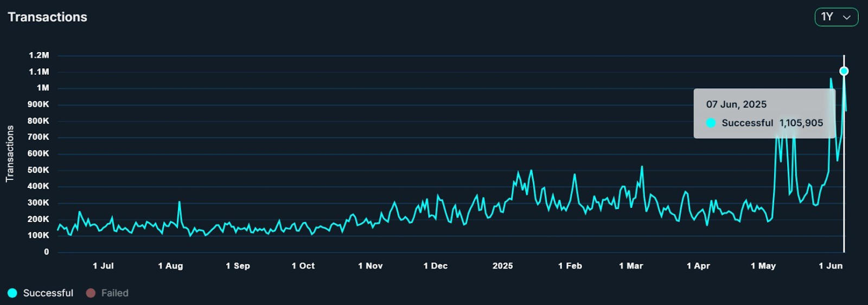
Task: Click the highlighted 07 Jun data point
Action: tap(844, 71)
